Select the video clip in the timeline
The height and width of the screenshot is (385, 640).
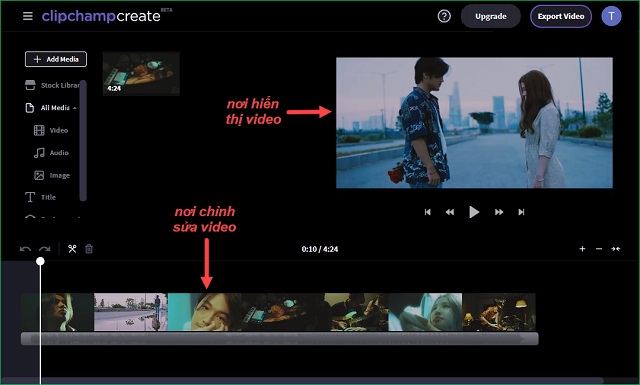[x=278, y=312]
